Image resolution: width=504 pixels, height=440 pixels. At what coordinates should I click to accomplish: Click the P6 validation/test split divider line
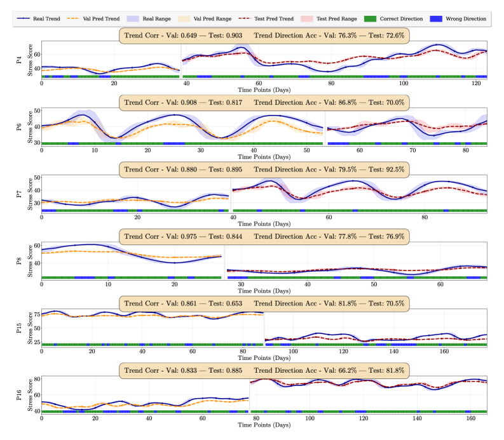[325, 128]
